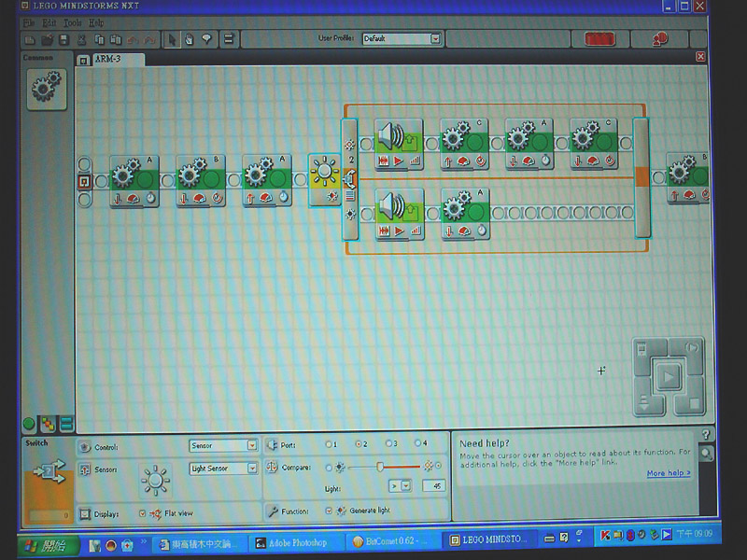Open the Help menu
747x560 pixels.
pos(96,22)
